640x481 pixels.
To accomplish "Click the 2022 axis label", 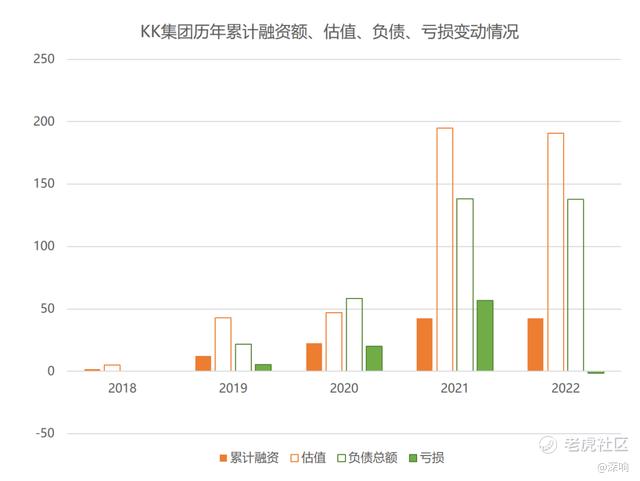I will pos(566,388).
